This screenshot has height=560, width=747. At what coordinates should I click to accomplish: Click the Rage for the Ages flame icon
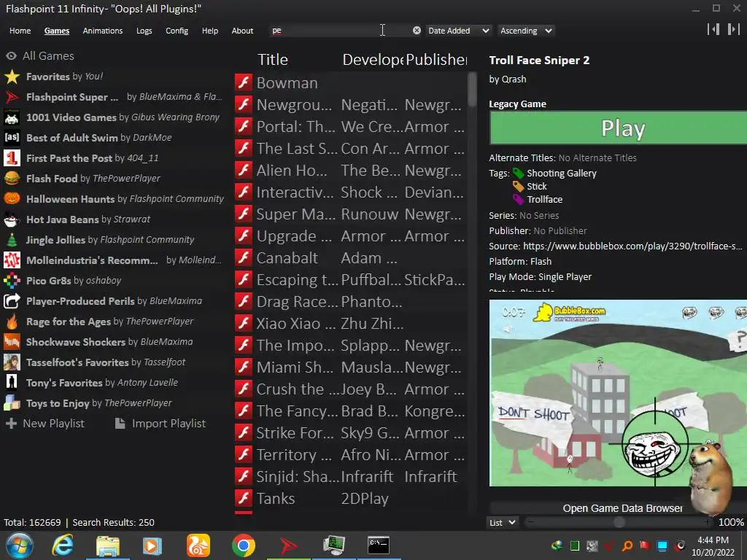tap(12, 322)
